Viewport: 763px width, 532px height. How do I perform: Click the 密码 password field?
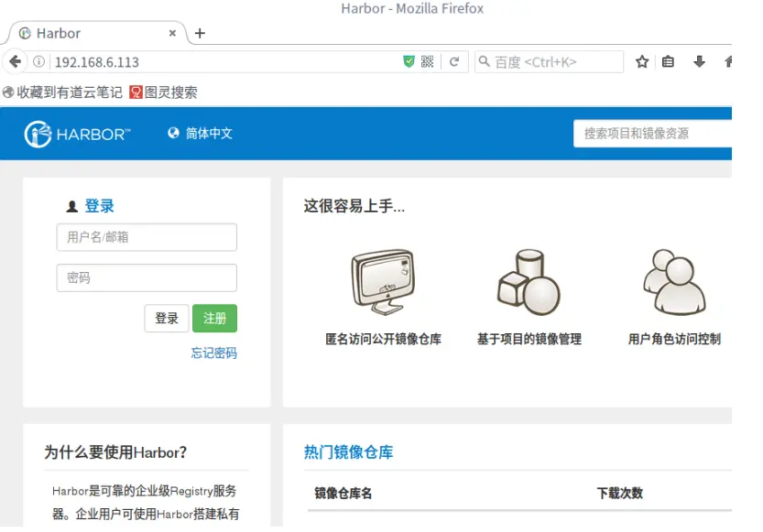(x=147, y=278)
